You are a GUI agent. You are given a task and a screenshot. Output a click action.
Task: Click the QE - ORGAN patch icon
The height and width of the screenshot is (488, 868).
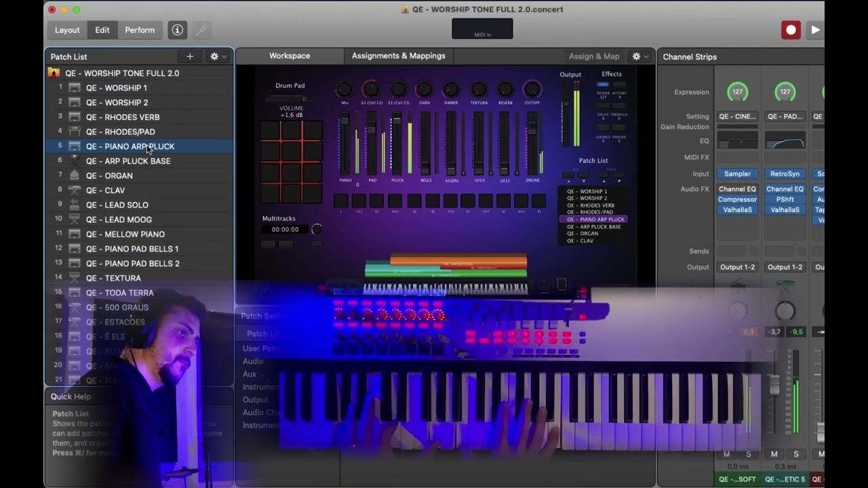[75, 176]
